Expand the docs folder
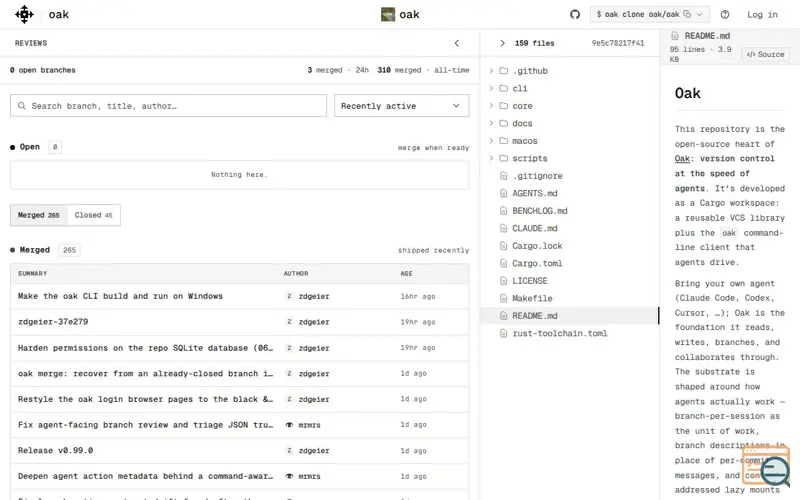 click(569, 123)
